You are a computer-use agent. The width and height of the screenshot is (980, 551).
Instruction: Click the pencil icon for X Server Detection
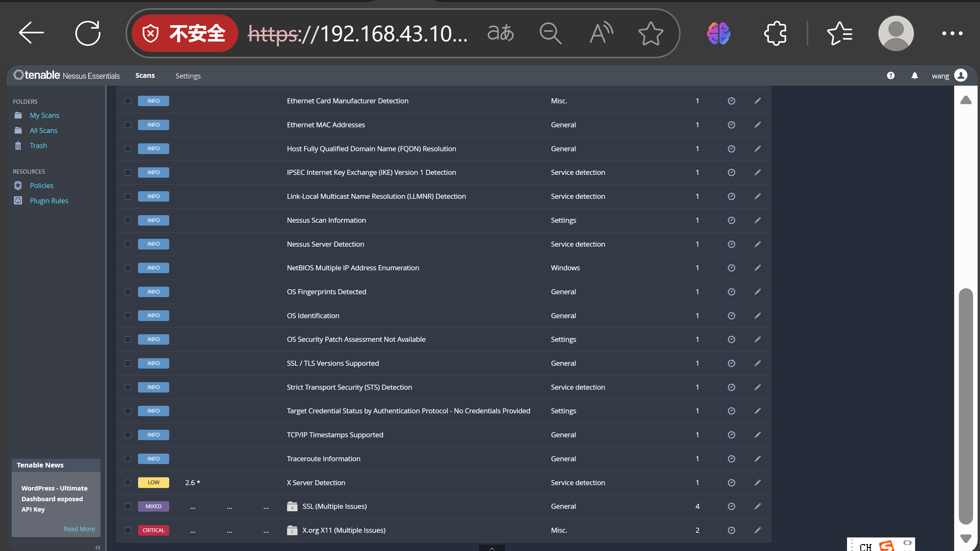(x=758, y=483)
